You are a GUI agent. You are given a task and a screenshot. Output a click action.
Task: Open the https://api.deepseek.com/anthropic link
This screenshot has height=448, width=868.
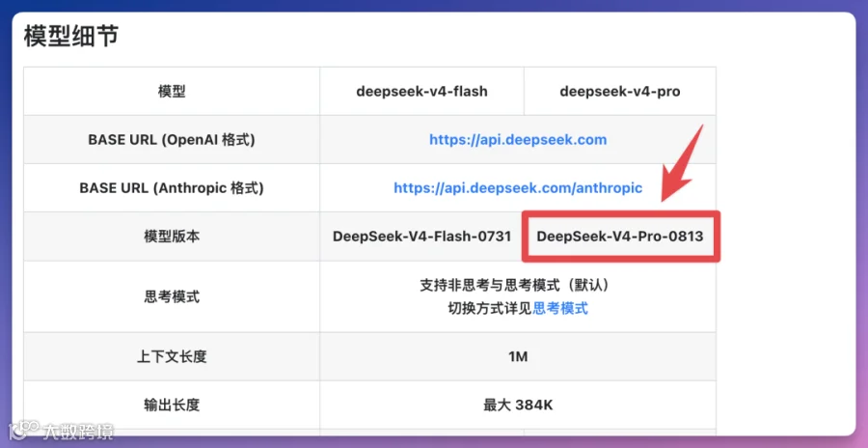click(x=518, y=188)
